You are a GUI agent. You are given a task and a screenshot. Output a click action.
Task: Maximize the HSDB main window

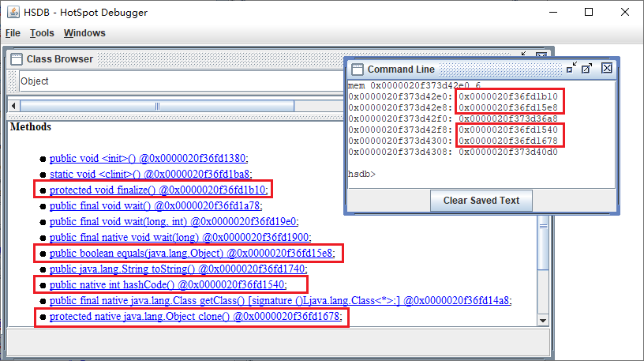pos(589,13)
